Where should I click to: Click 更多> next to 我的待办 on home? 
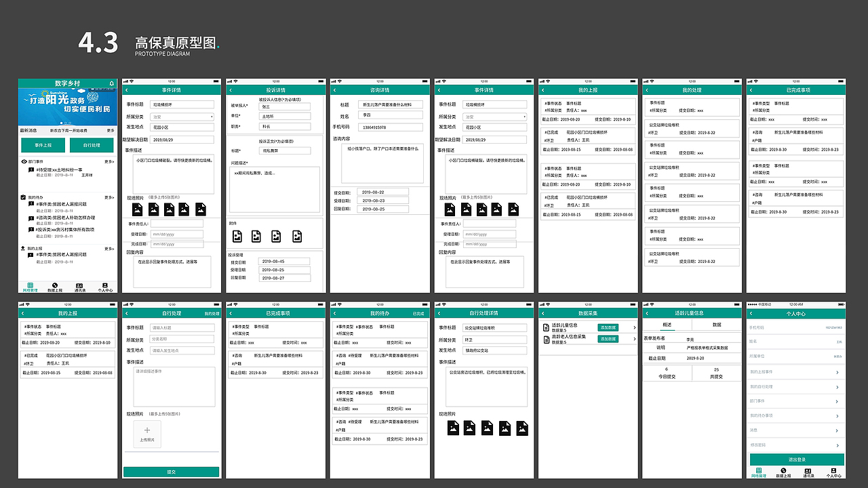tap(109, 197)
